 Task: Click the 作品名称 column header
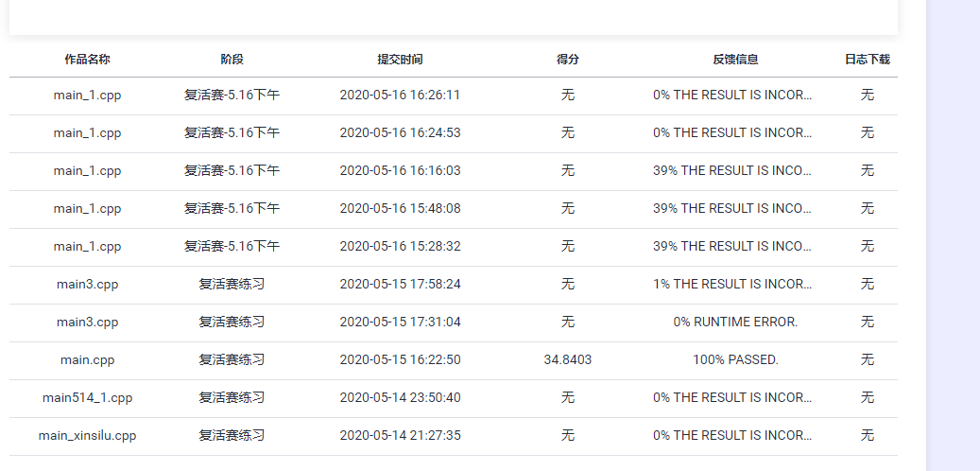(x=88, y=60)
